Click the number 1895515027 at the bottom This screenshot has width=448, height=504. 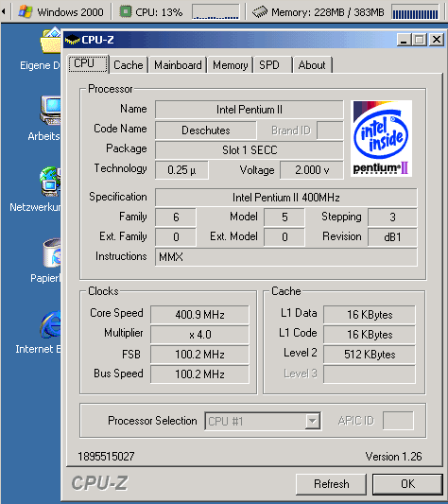106,457
